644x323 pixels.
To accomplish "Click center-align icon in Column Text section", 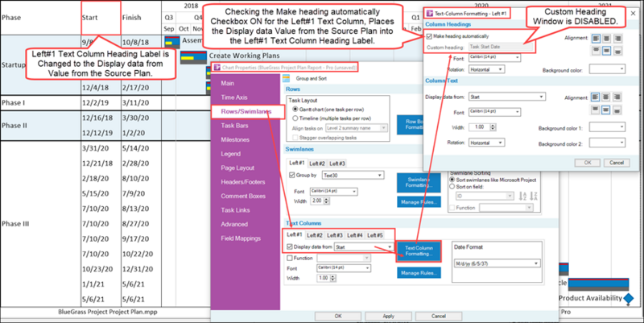I will pyautogui.click(x=606, y=97).
